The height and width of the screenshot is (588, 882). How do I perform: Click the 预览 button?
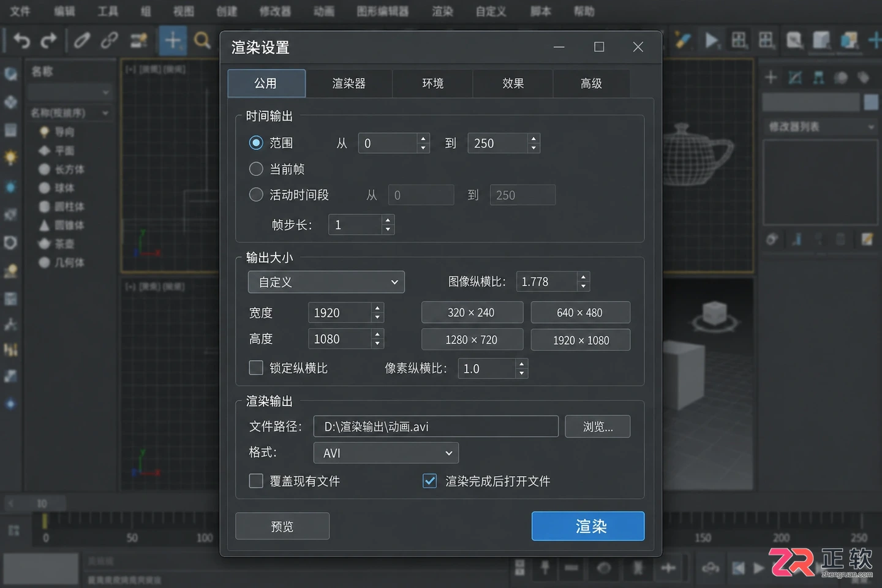282,526
